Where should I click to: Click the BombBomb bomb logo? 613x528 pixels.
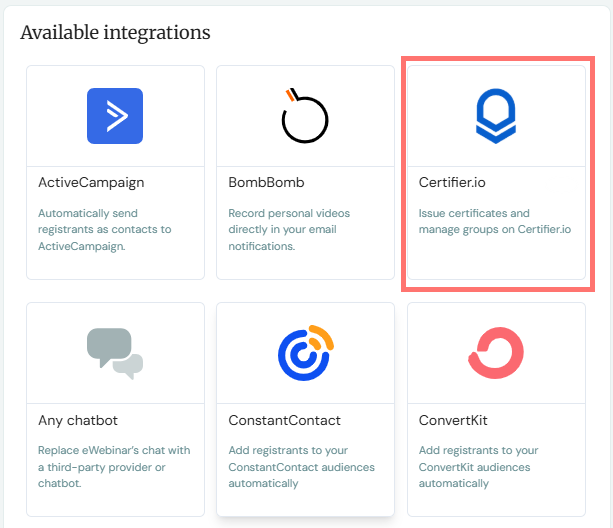(x=305, y=116)
